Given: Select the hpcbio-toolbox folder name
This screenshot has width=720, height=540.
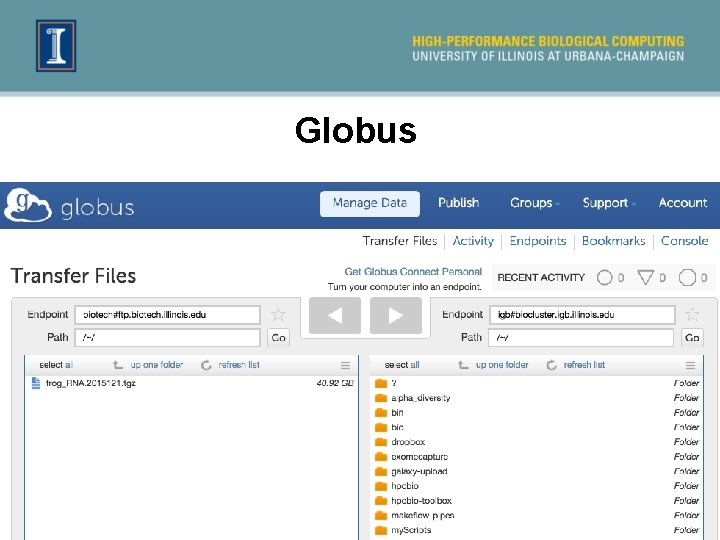Looking at the screenshot, I should 422,501.
